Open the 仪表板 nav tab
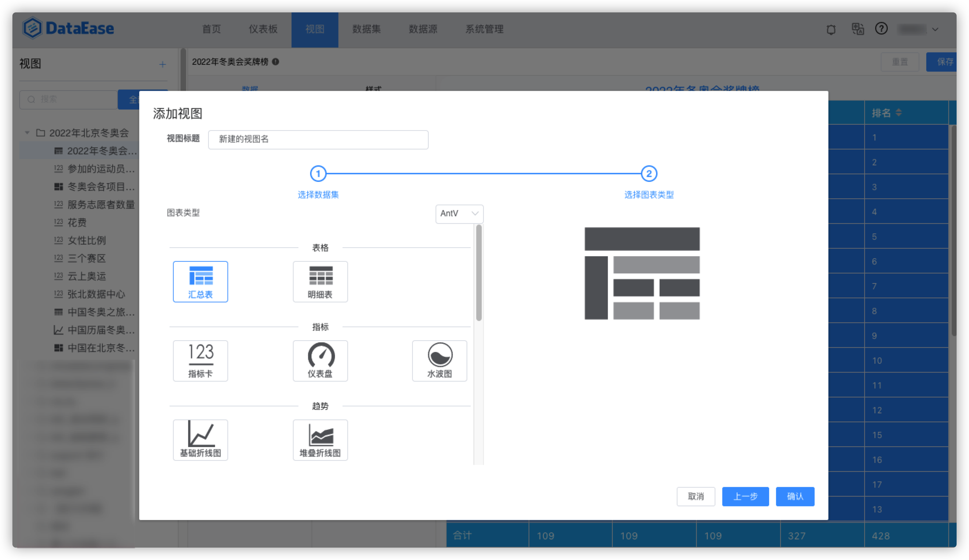 click(x=263, y=30)
